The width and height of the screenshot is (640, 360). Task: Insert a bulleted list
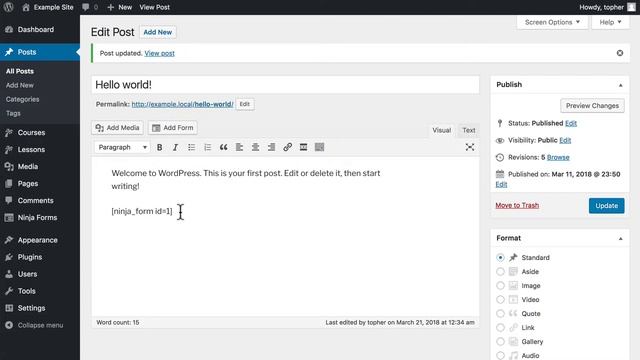[191, 147]
